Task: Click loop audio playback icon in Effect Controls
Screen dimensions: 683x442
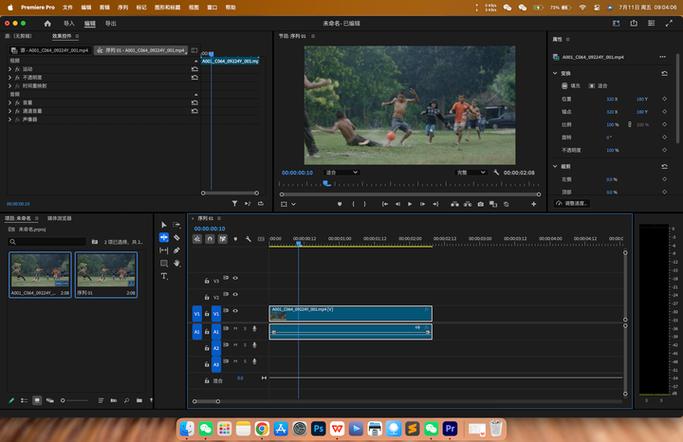Action: [260, 203]
